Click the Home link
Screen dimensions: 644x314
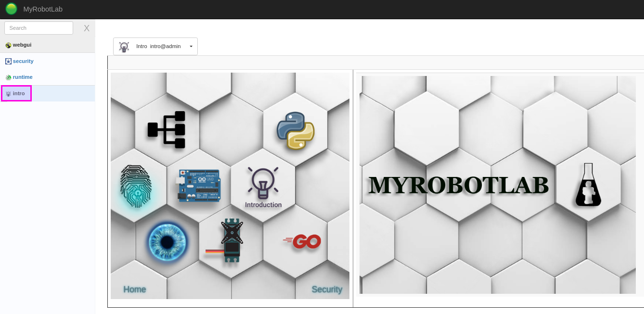click(135, 289)
